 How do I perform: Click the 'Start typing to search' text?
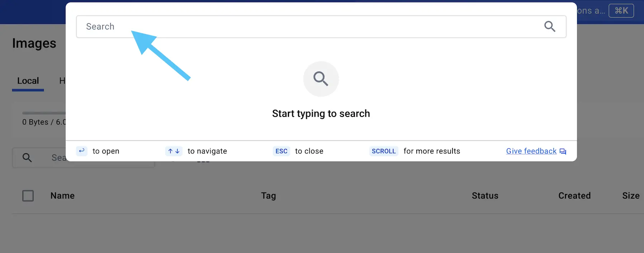(x=321, y=113)
